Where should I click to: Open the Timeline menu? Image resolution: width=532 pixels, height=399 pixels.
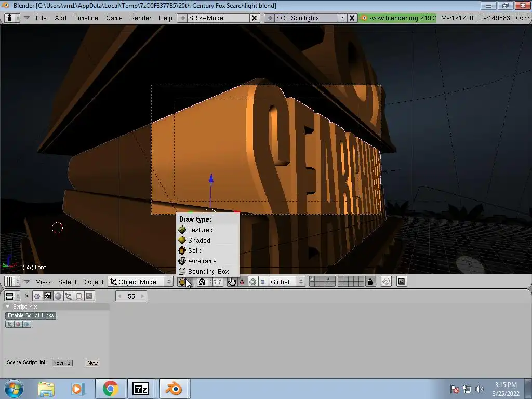(86, 18)
